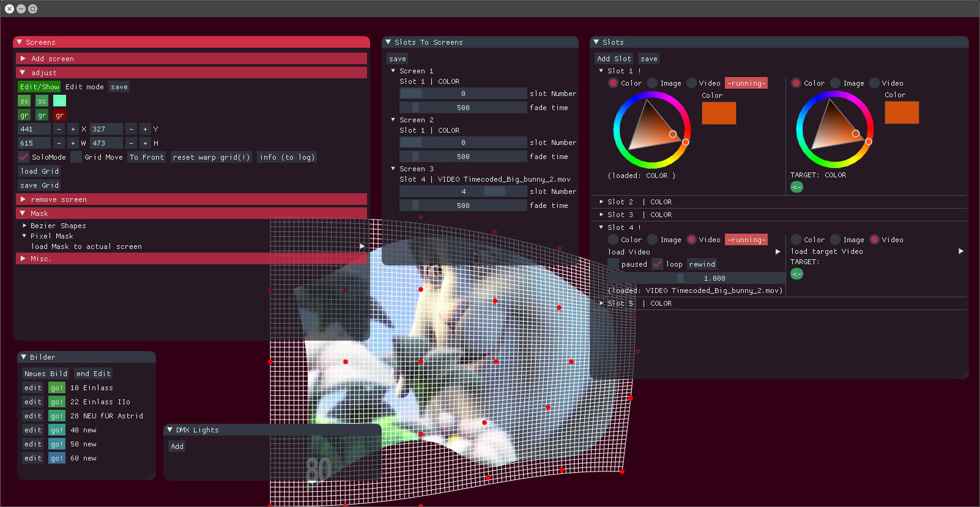This screenshot has width=980, height=507.
Task: Collapse Screen 3 in Slots To Screens
Action: [x=393, y=169]
